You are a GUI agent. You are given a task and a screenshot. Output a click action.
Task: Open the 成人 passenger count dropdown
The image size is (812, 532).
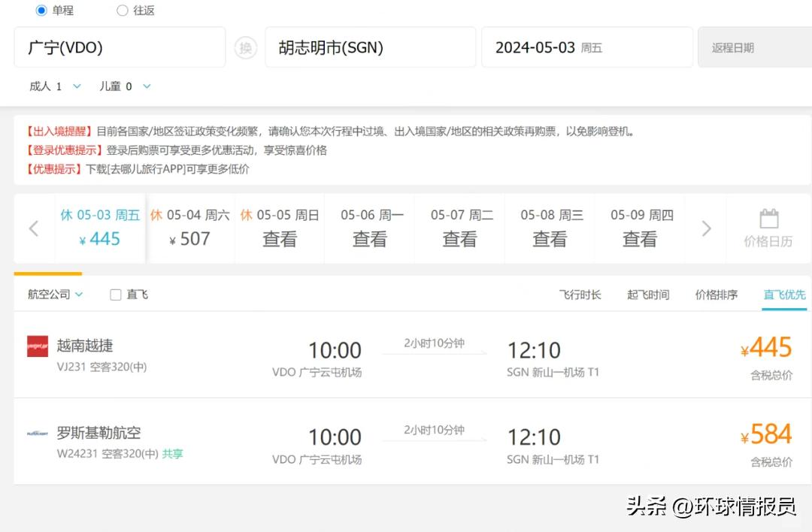55,86
